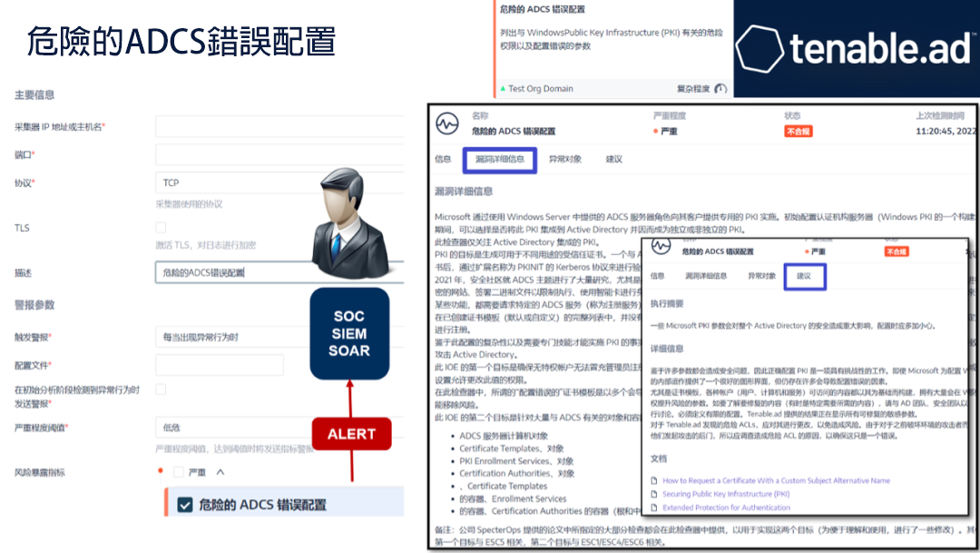This screenshot has width=980, height=553.
Task: Click the 采集器 IP 地址或主机名 input field
Action: click(x=279, y=126)
